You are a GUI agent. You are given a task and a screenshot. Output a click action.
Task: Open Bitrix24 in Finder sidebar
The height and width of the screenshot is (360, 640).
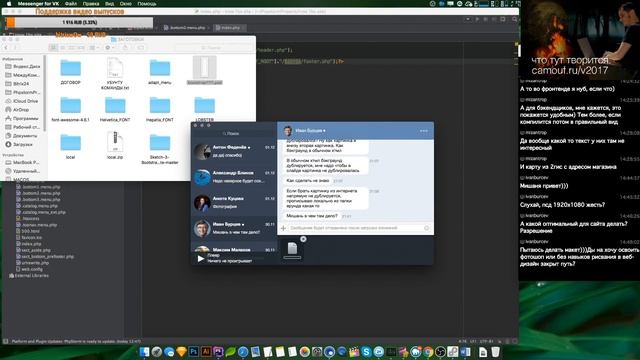(x=17, y=83)
